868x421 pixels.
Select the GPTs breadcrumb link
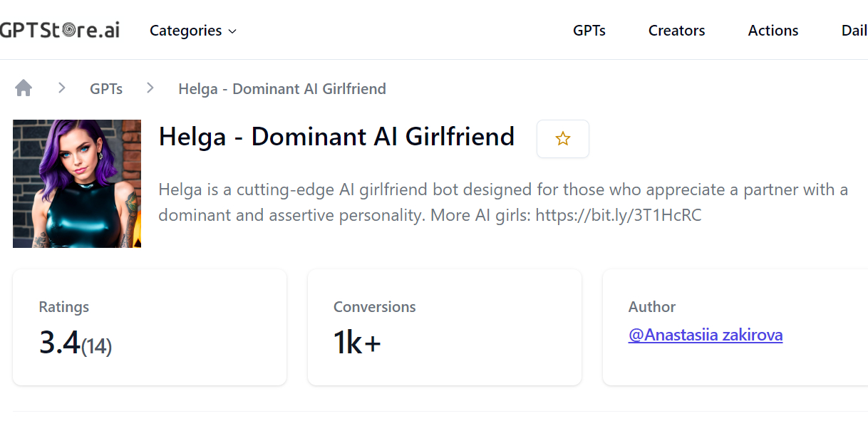point(106,89)
